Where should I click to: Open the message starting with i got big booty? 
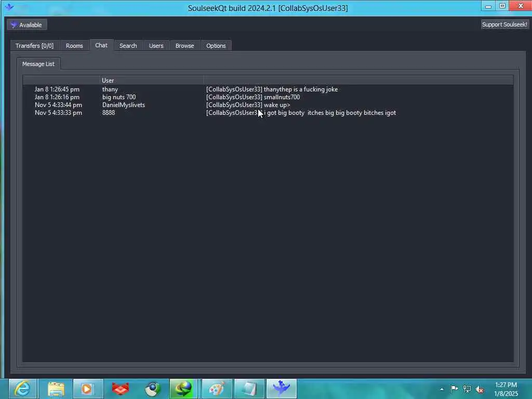click(x=301, y=113)
